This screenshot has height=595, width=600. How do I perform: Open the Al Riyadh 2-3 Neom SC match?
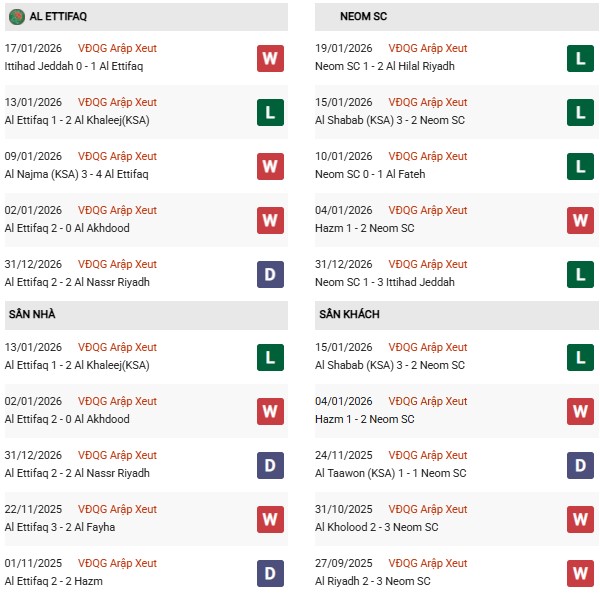click(x=372, y=582)
